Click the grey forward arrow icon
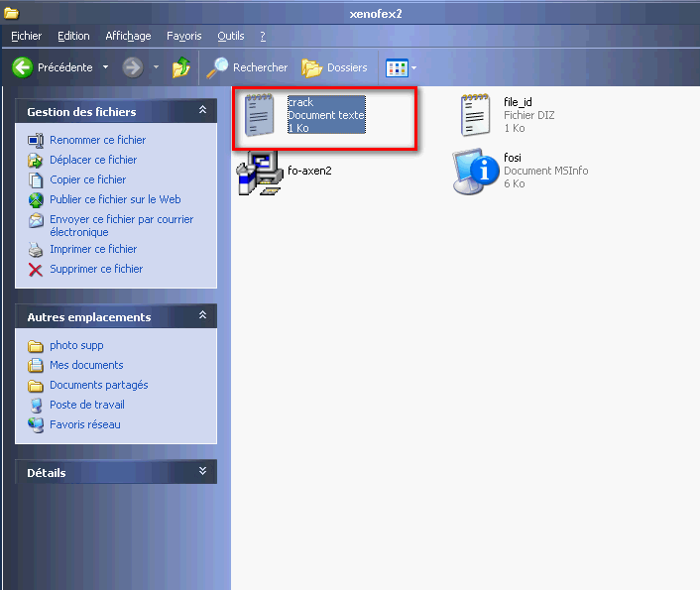The width and height of the screenshot is (700, 590). click(133, 67)
